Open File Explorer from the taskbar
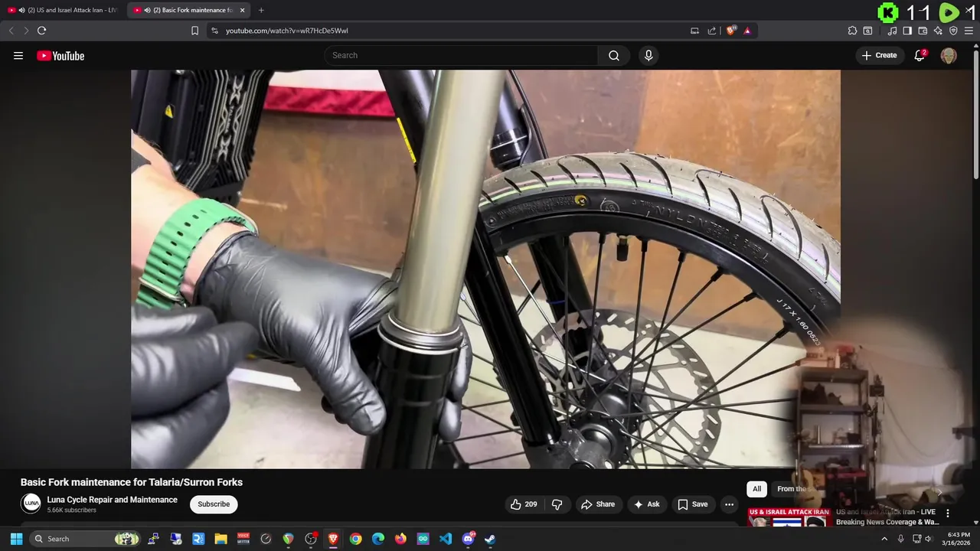Image resolution: width=980 pixels, height=551 pixels. click(221, 539)
